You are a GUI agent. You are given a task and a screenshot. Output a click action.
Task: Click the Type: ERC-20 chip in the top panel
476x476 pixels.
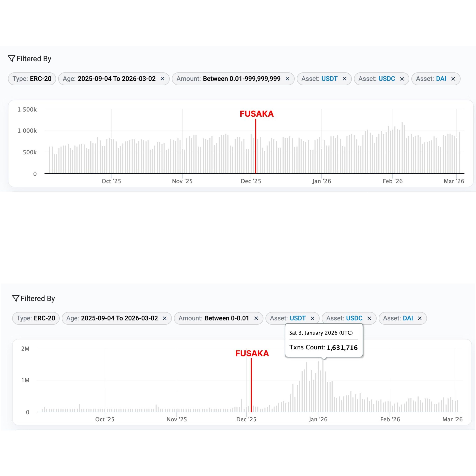(x=32, y=79)
